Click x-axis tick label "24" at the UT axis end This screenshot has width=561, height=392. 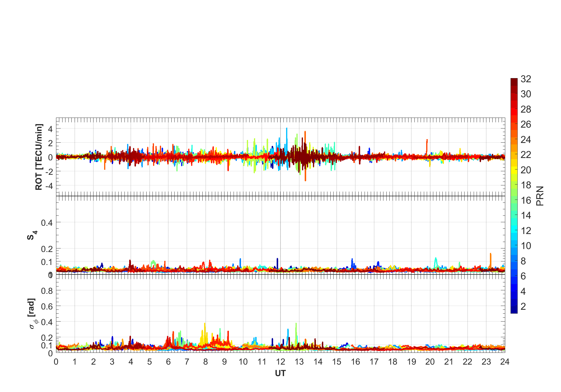point(505,362)
